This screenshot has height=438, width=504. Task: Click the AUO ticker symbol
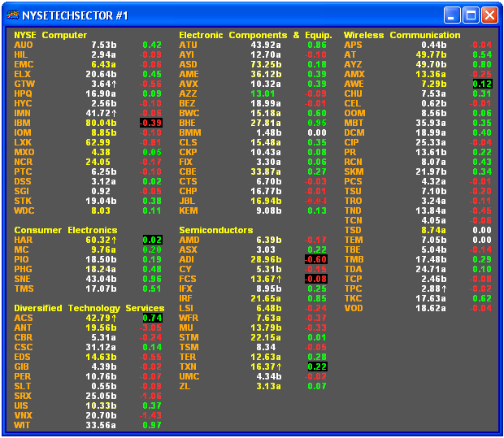click(23, 45)
